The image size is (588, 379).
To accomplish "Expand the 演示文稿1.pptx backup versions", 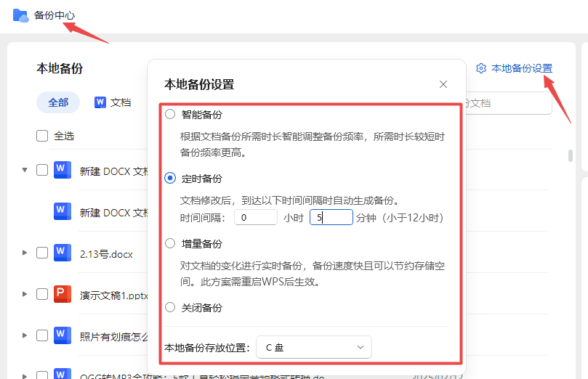I will [25, 294].
